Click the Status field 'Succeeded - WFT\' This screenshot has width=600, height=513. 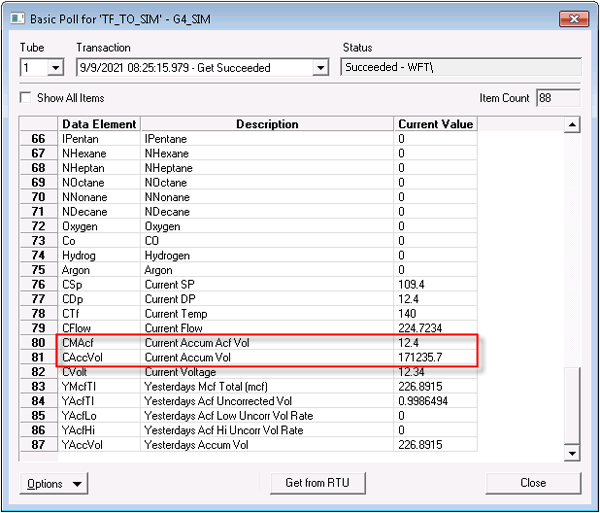461,67
